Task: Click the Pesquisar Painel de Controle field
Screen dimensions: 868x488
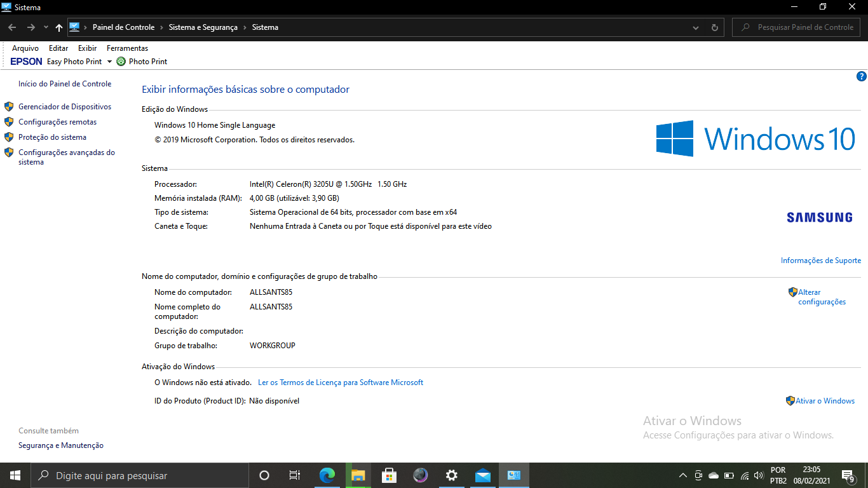Action: click(x=796, y=27)
